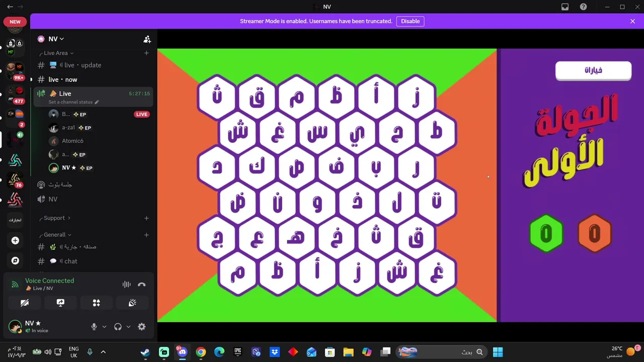Disable Streamer Mode

click(410, 21)
